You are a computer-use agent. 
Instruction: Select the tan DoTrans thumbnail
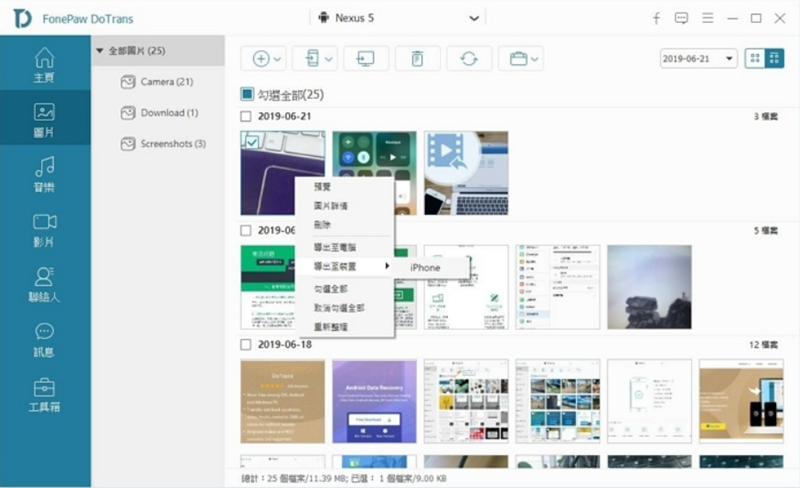[283, 401]
